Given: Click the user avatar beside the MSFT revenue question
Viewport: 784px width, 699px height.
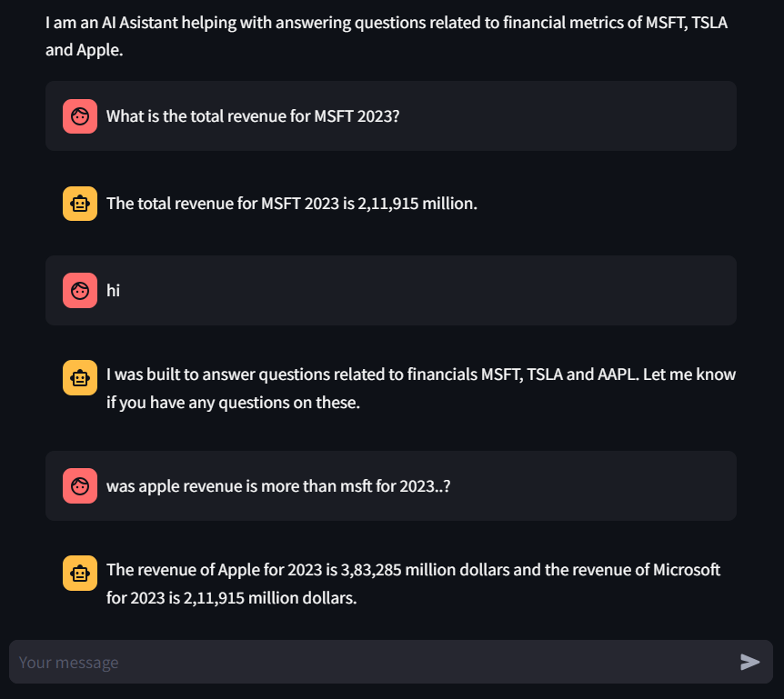Looking at the screenshot, I should pyautogui.click(x=80, y=116).
